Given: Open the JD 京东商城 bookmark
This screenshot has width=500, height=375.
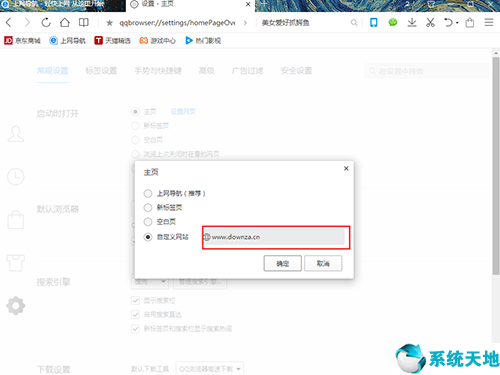Looking at the screenshot, I should [x=22, y=41].
